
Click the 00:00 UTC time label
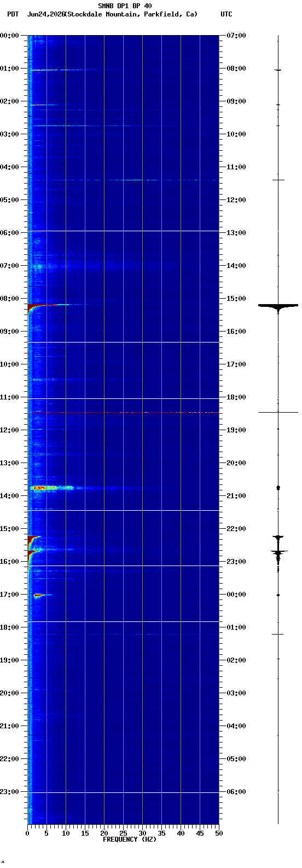pyautogui.click(x=236, y=595)
